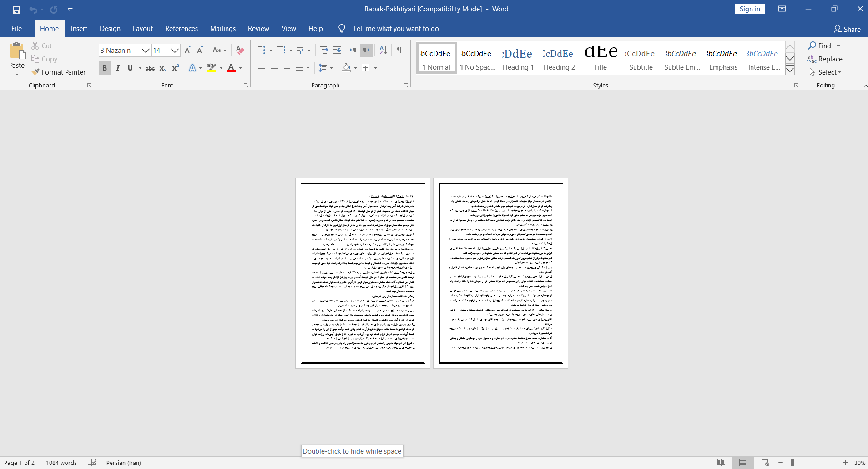
Task: Open the Select dropdown in Editing
Action: 826,72
